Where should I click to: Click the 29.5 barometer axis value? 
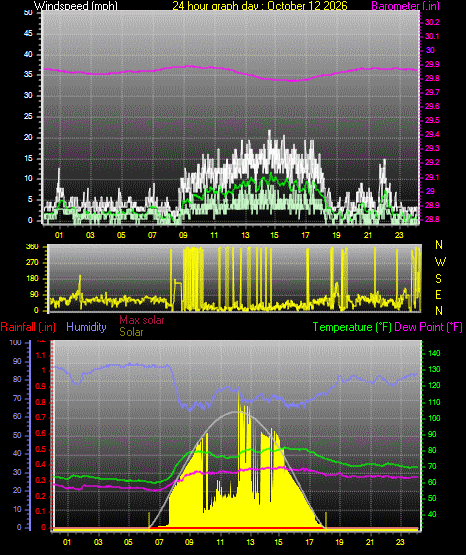coord(432,120)
